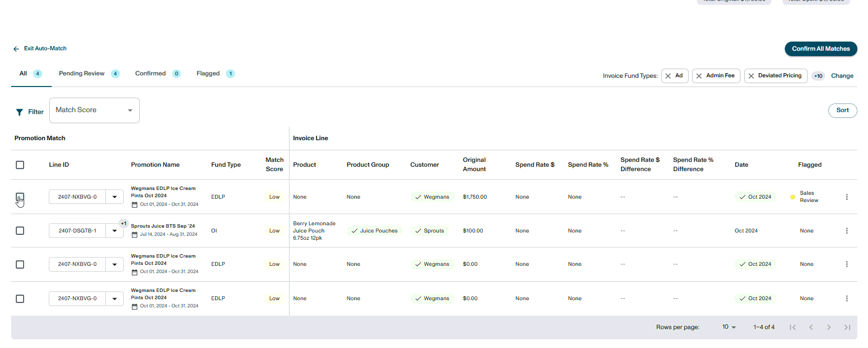The height and width of the screenshot is (348, 868).
Task: Click Change fund types link
Action: [842, 76]
